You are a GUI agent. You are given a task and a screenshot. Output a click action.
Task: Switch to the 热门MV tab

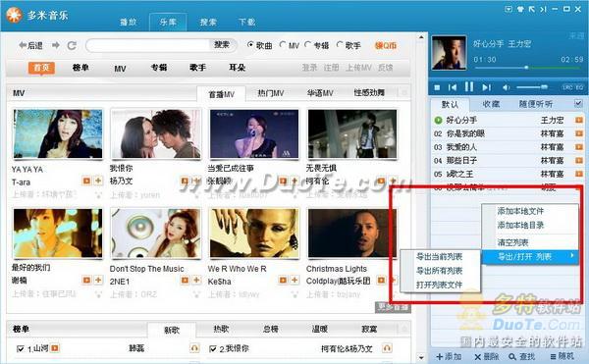pos(271,93)
